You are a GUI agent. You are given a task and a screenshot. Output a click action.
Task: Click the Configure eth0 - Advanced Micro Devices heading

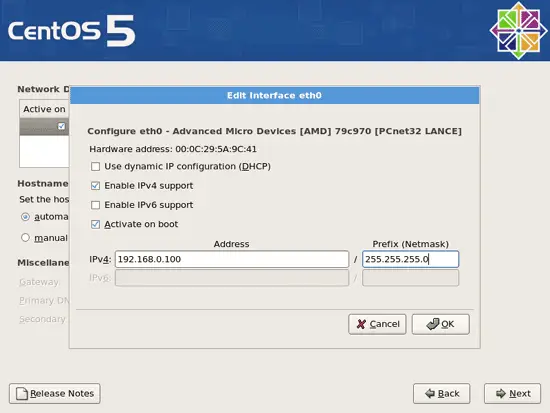pyautogui.click(x=274, y=131)
